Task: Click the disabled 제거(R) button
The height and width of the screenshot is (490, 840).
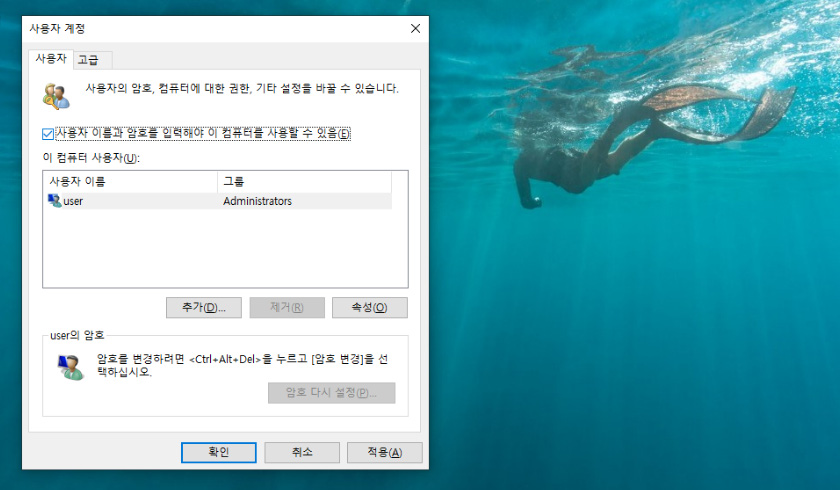Action: coord(287,307)
